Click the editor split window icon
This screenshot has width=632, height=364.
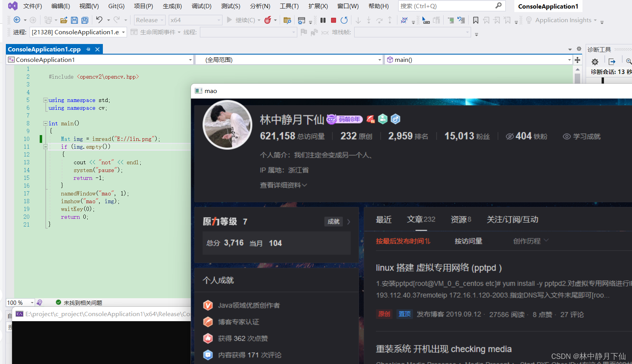[x=577, y=60]
